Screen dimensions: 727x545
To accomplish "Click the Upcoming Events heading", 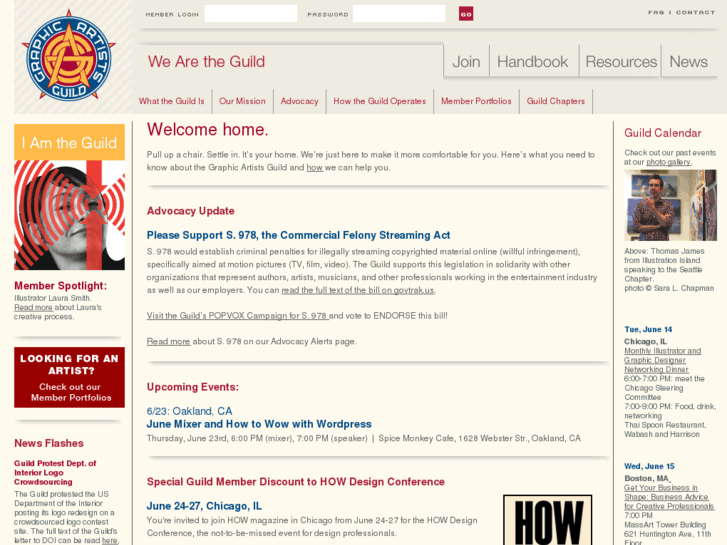I will pos(192,387).
